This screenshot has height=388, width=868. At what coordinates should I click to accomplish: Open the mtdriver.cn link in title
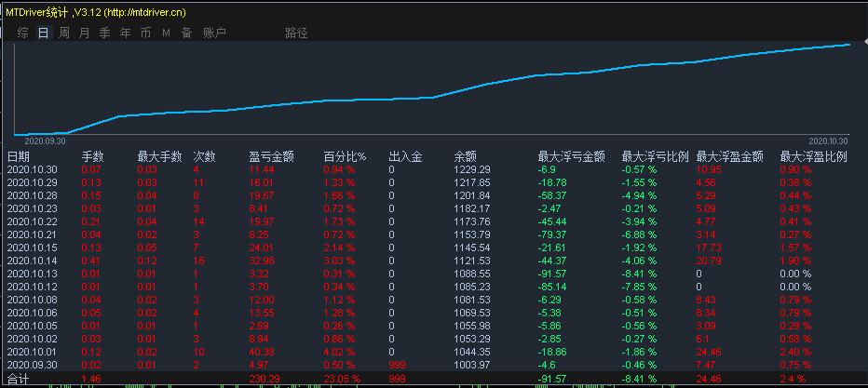click(145, 12)
